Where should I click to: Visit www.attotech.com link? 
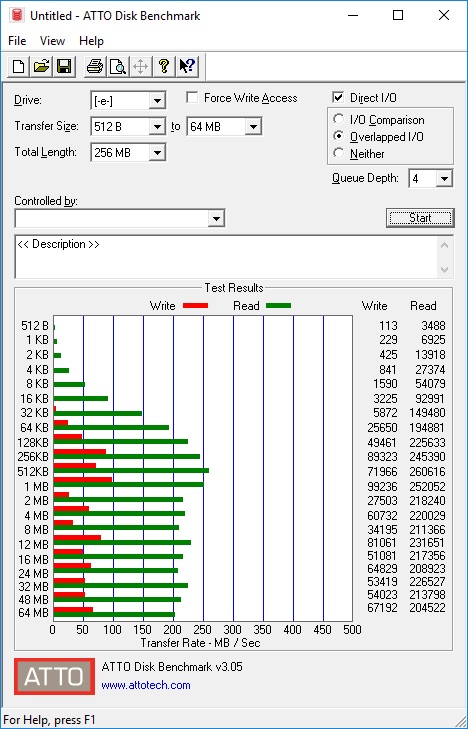point(146,685)
